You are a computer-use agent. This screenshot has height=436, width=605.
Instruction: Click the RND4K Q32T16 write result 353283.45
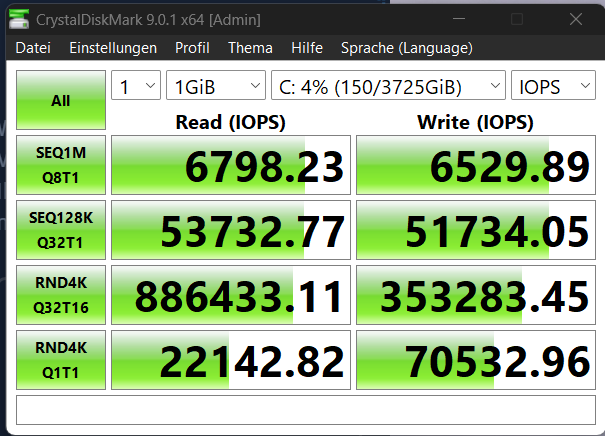(476, 295)
